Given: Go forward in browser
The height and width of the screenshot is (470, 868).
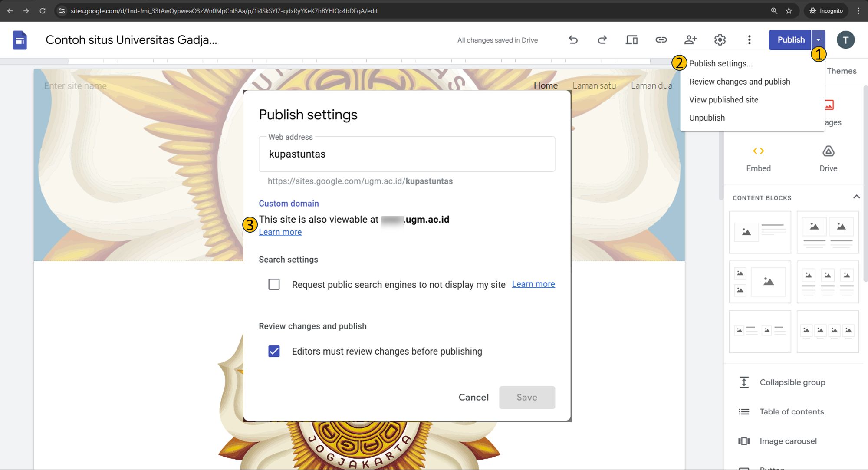Looking at the screenshot, I should tap(26, 11).
